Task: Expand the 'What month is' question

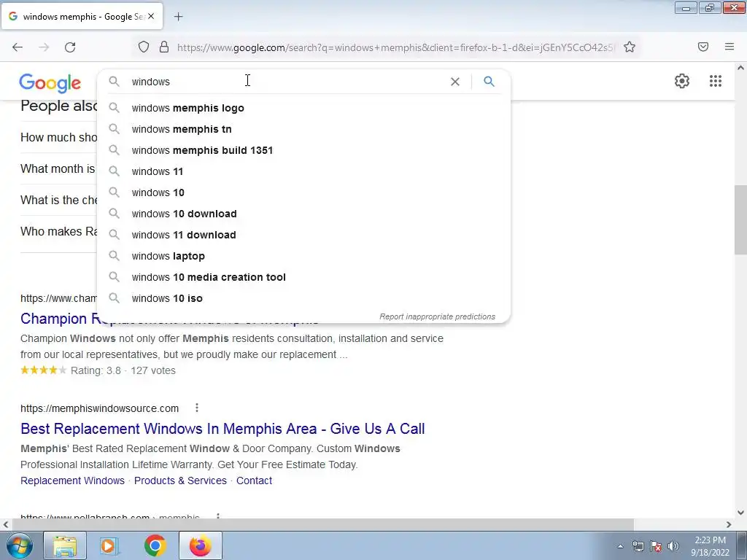Action: [x=58, y=168]
